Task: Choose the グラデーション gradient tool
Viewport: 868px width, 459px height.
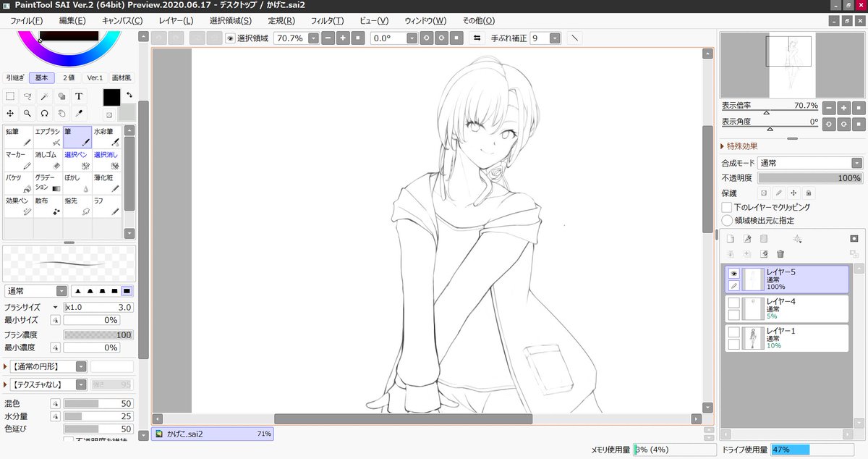Action: coord(48,183)
